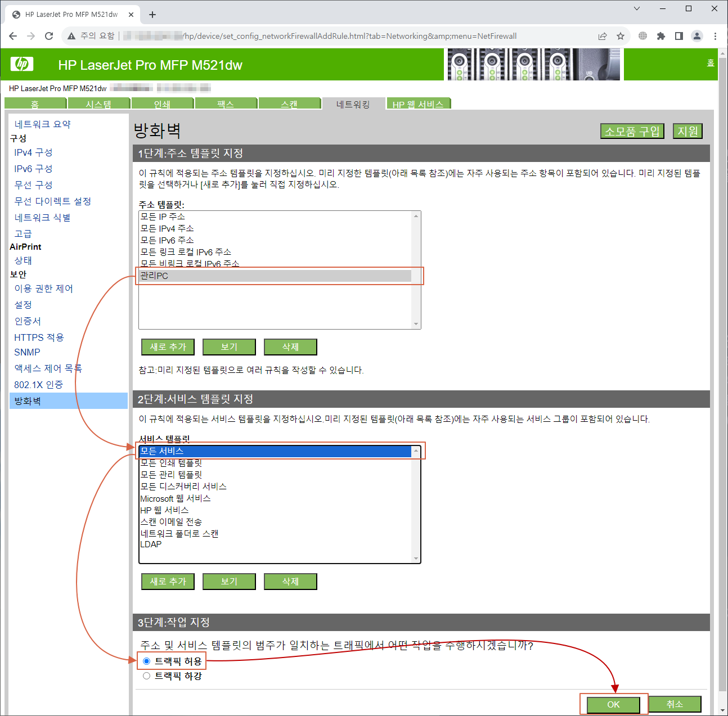Open 이용 권한 제어 link
Image resolution: width=728 pixels, height=716 pixels.
coord(44,289)
